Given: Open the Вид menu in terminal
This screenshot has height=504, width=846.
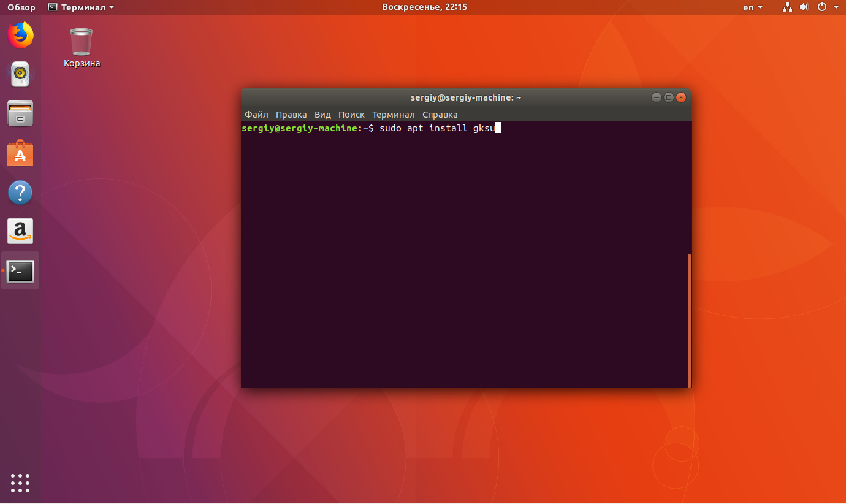Looking at the screenshot, I should (x=322, y=115).
